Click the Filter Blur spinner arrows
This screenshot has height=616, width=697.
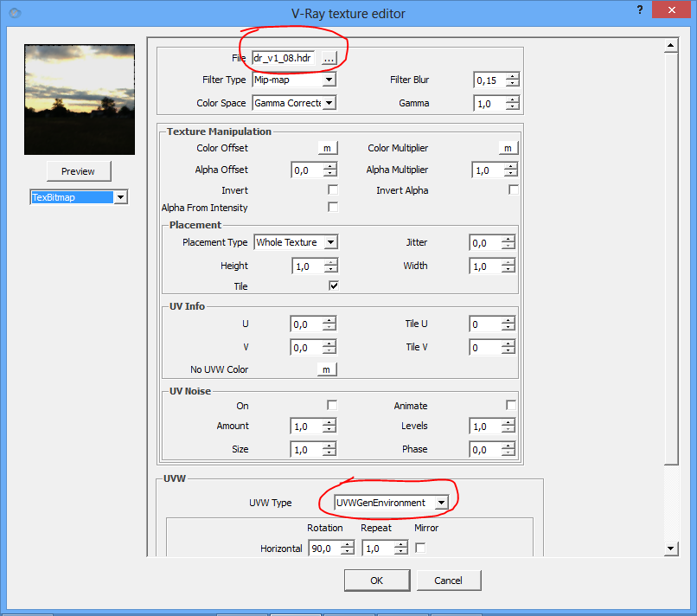[513, 80]
